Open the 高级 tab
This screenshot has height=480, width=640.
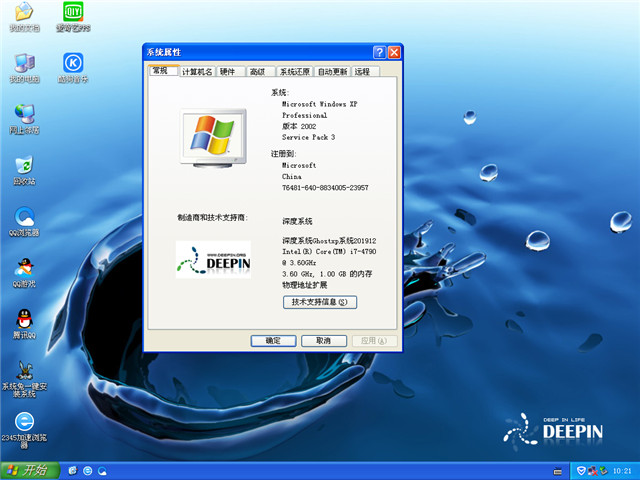(x=260, y=72)
